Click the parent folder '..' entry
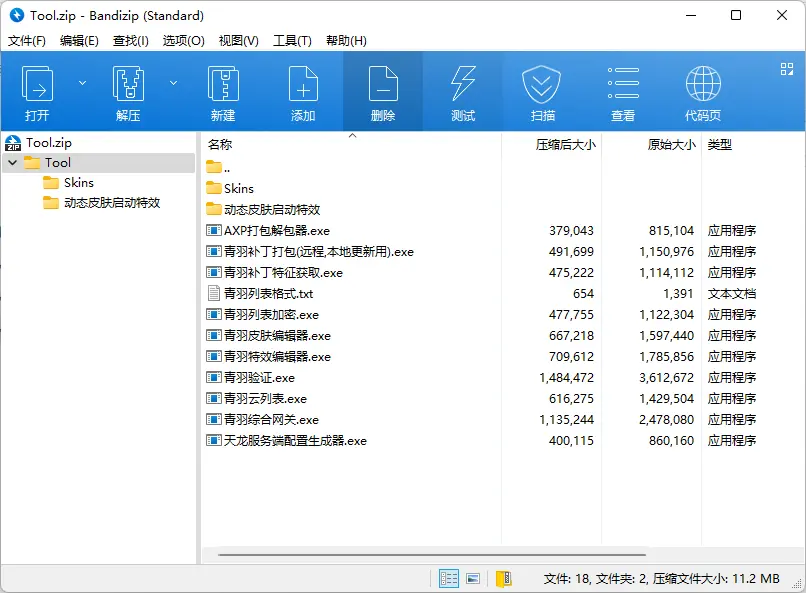806x593 pixels. pyautogui.click(x=218, y=168)
